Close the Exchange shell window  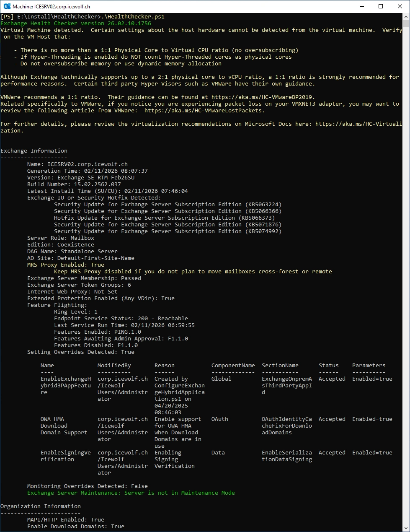(400, 6)
